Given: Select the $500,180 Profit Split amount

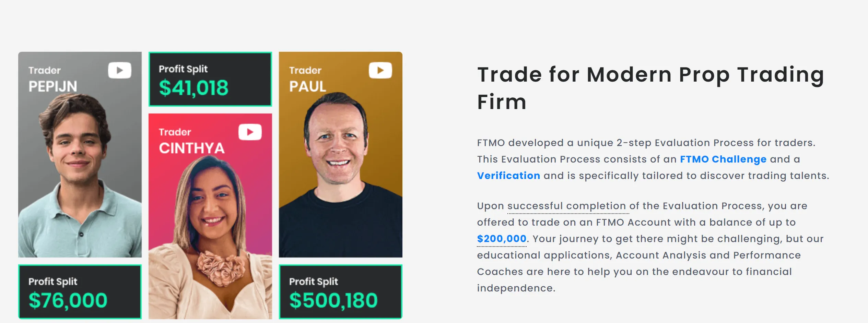Looking at the screenshot, I should 333,300.
